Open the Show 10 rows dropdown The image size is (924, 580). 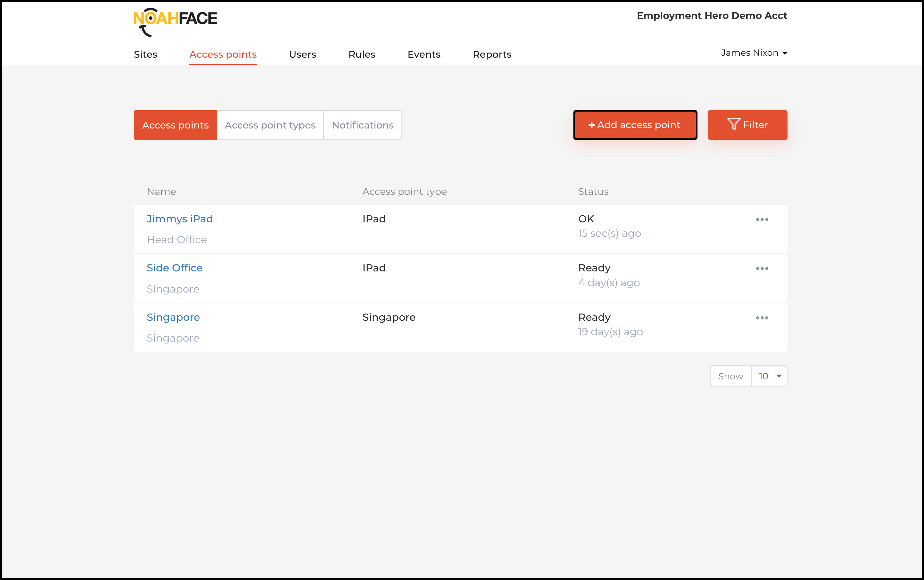tap(769, 376)
